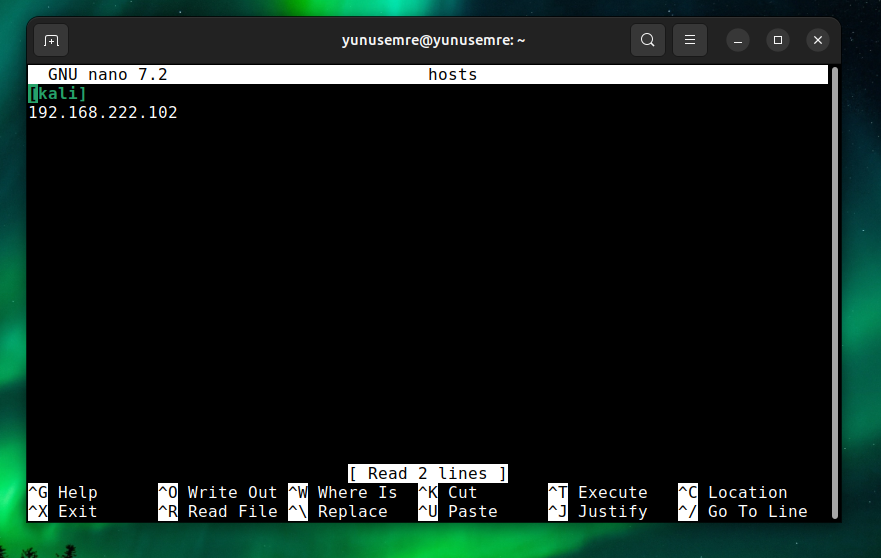Place cursor on the 192.168.222.102 line
This screenshot has height=558, width=881.
[103, 113]
